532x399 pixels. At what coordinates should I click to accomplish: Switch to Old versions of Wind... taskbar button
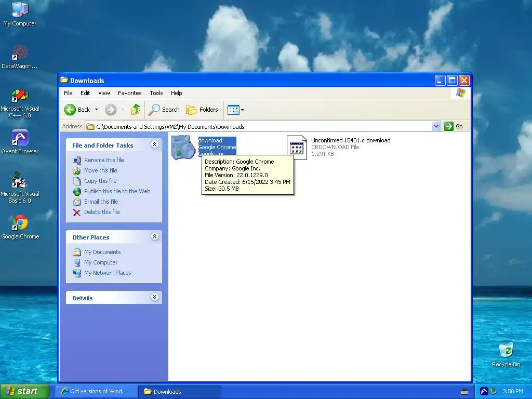click(97, 391)
